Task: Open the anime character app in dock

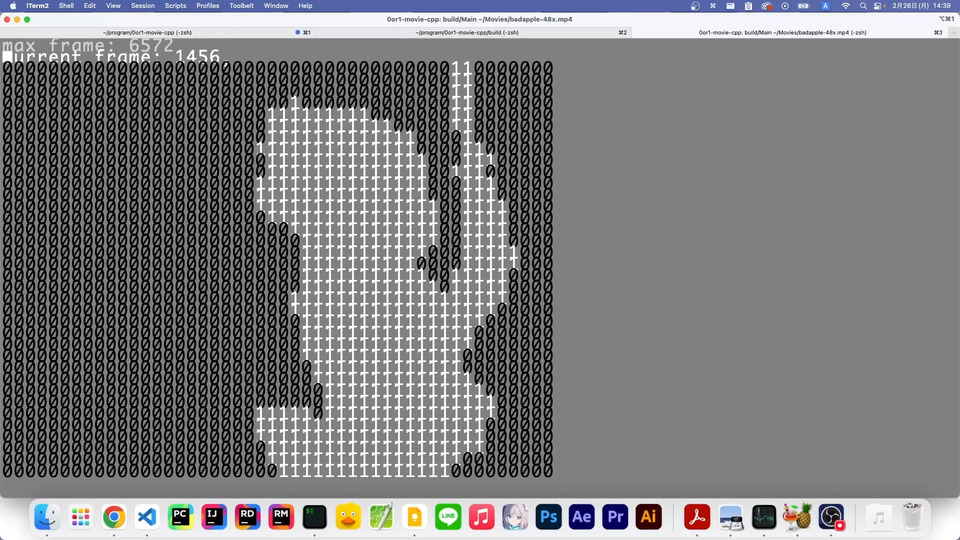Action: 515,517
